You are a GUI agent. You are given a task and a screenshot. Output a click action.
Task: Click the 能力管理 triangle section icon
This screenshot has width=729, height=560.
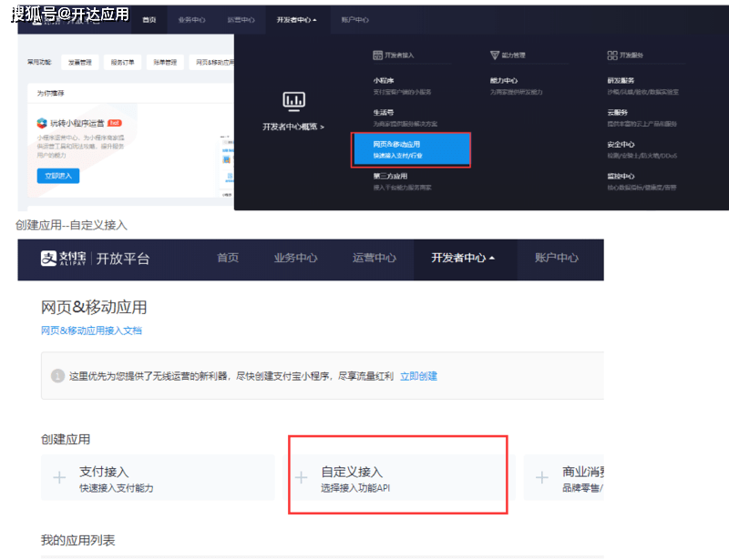point(495,56)
